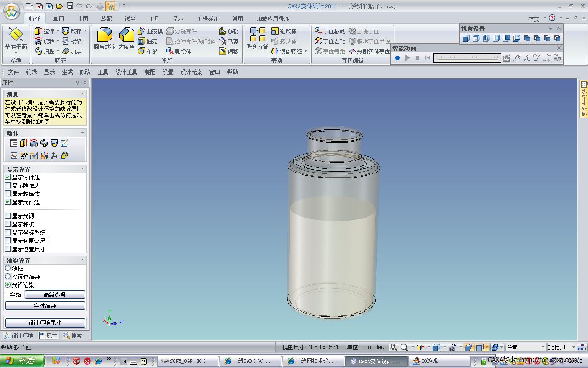Enable the 显示隐藏边 checkbox
588x368 pixels.
[8, 185]
